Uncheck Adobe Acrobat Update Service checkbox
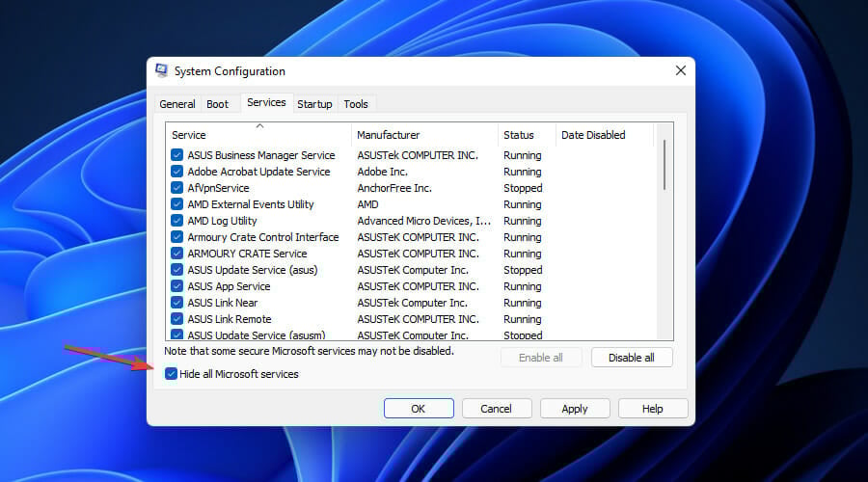This screenshot has height=482, width=868. tap(176, 172)
